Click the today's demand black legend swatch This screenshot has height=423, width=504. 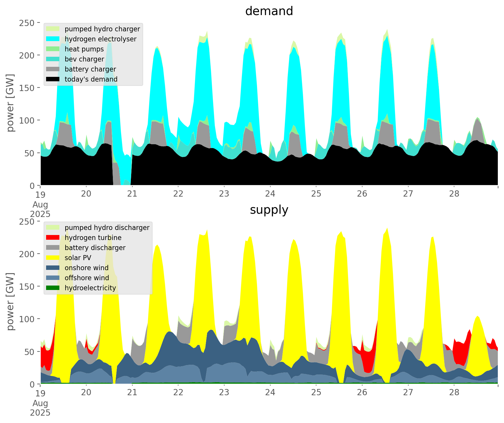click(53, 79)
